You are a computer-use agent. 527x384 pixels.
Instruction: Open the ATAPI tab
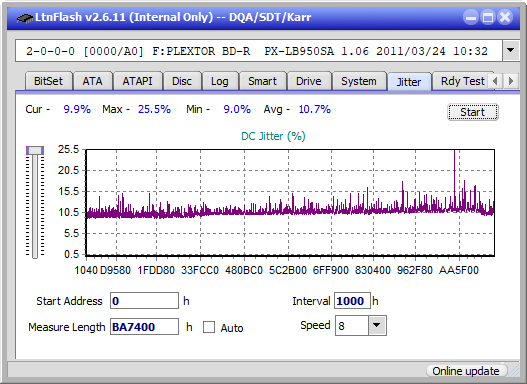point(137,81)
